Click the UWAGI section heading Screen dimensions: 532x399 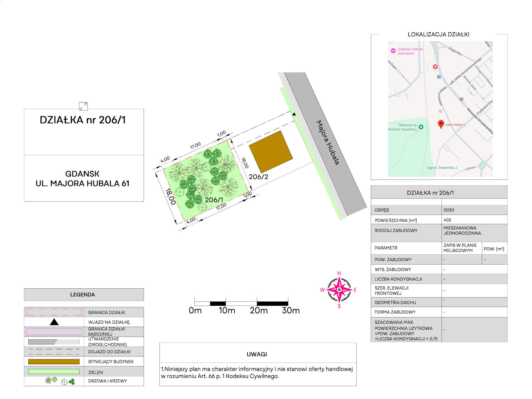pos(257,354)
